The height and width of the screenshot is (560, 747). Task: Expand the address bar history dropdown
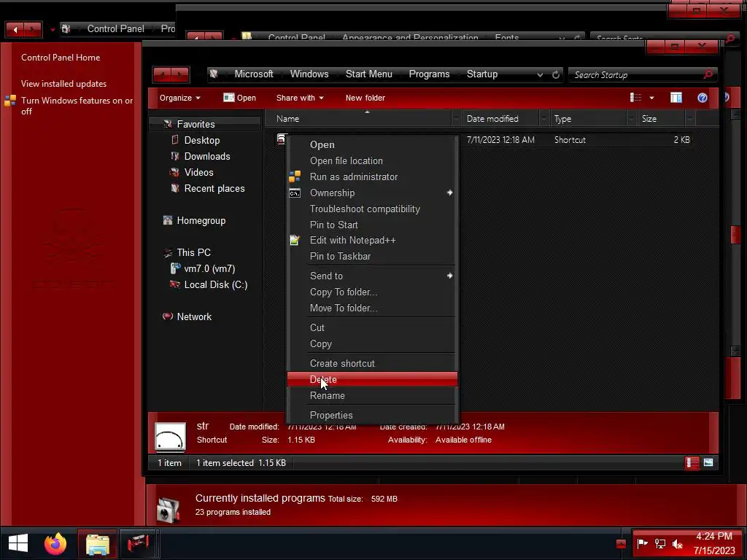(x=540, y=75)
